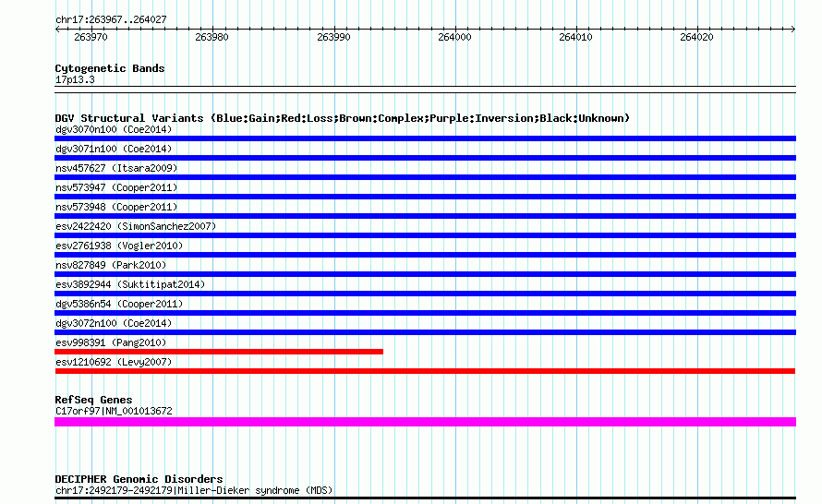This screenshot has height=504, width=822.
Task: Click ruler tick label 263990
Action: [333, 37]
